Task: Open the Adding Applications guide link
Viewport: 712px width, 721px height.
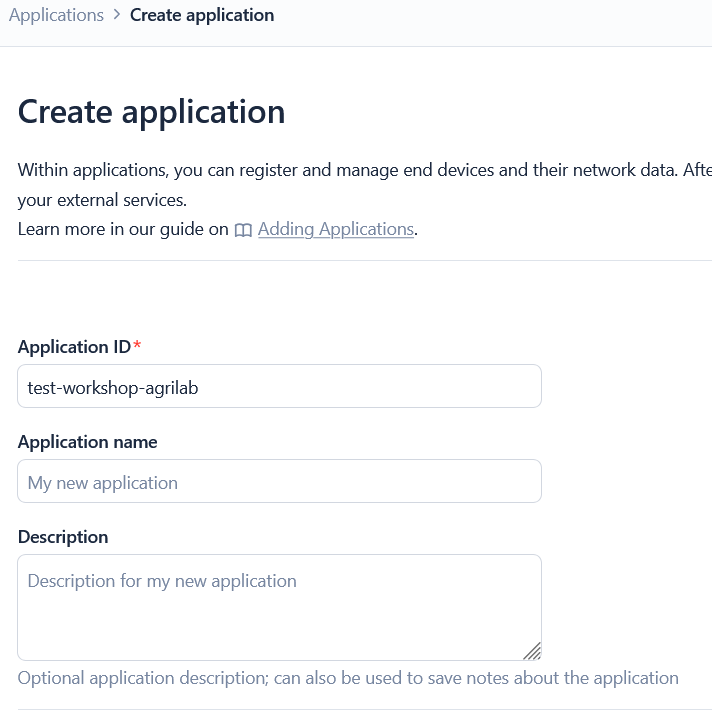Action: (335, 229)
